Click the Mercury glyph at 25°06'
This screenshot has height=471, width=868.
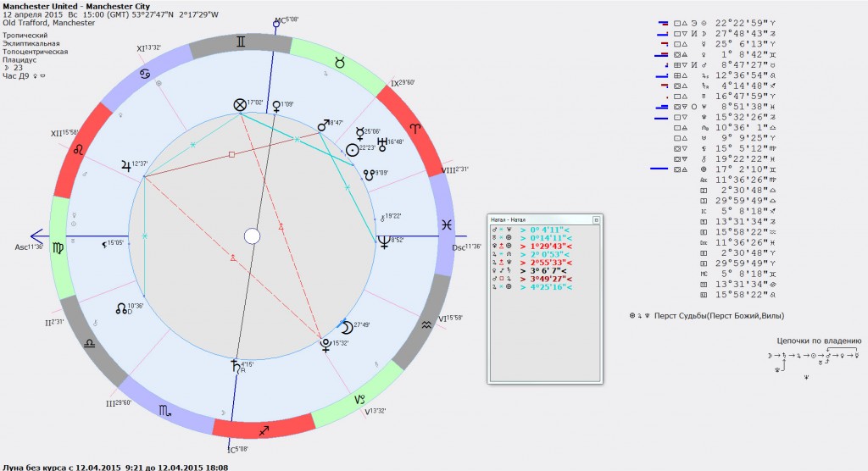click(x=359, y=133)
